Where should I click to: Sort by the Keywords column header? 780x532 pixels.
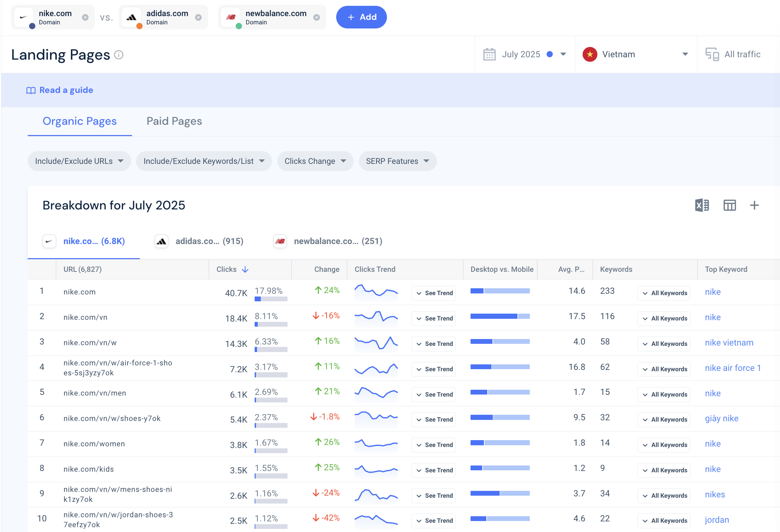[616, 269]
